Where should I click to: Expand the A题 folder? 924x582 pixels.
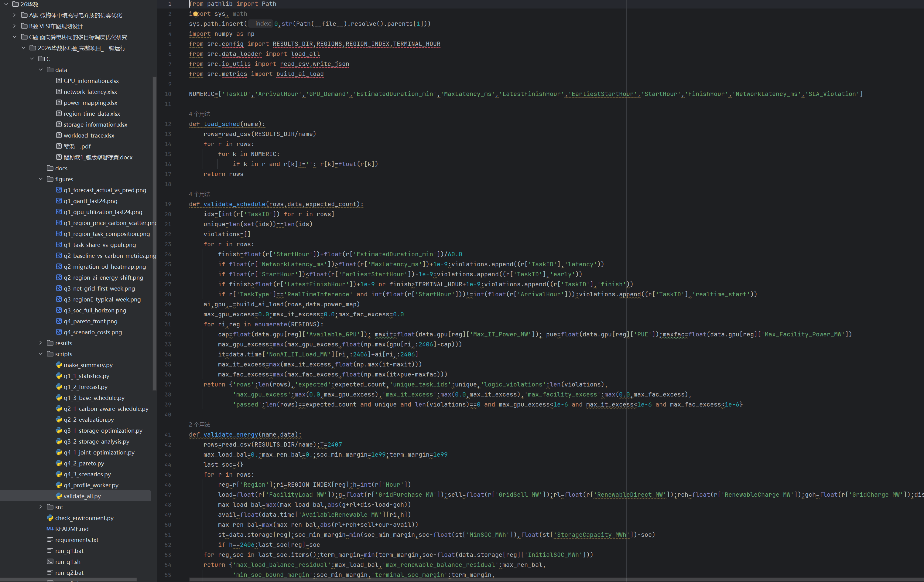click(x=15, y=15)
